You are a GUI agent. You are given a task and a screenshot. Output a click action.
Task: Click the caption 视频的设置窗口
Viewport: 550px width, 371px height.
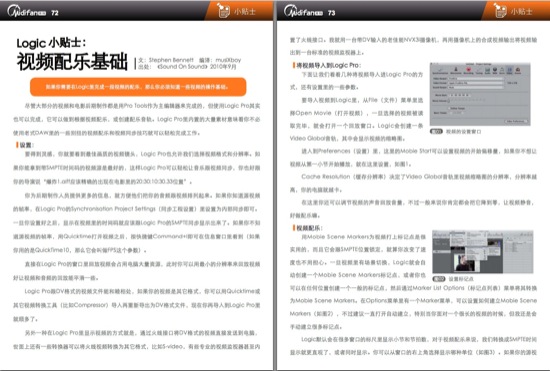pyautogui.click(x=463, y=132)
